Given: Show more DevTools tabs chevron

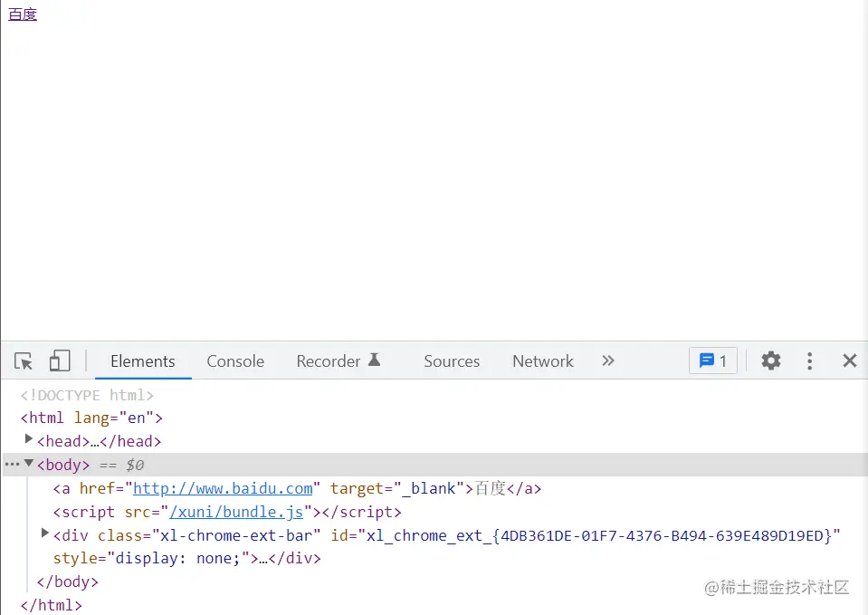Looking at the screenshot, I should coord(608,360).
